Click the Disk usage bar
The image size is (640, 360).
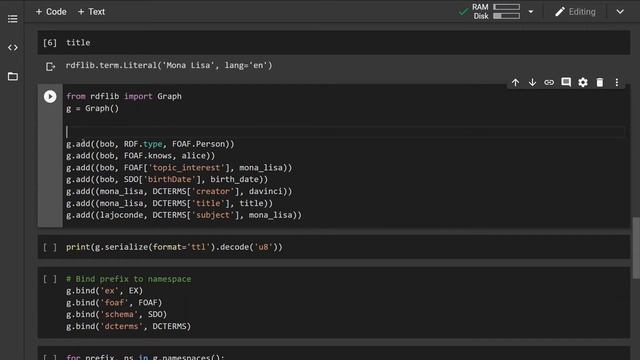point(506,16)
